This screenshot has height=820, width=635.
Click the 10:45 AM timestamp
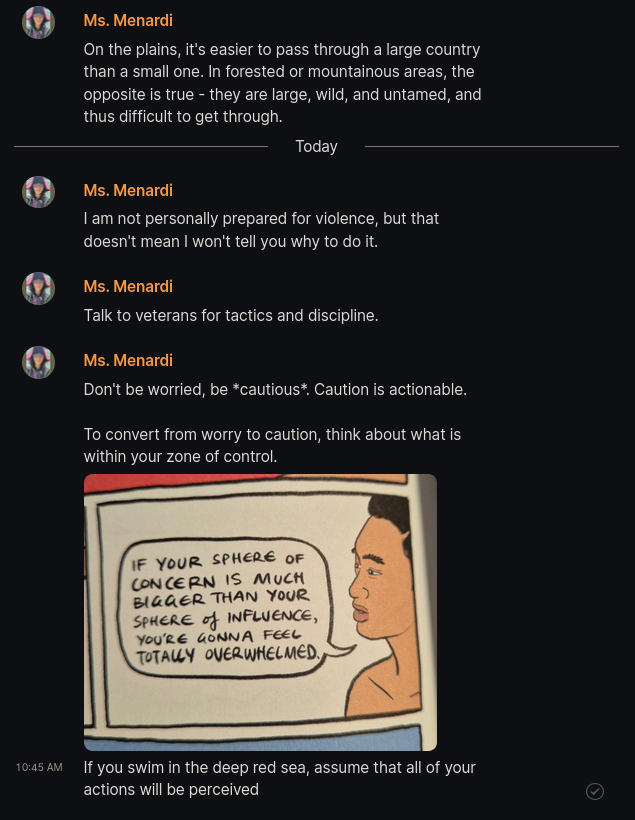(x=39, y=767)
